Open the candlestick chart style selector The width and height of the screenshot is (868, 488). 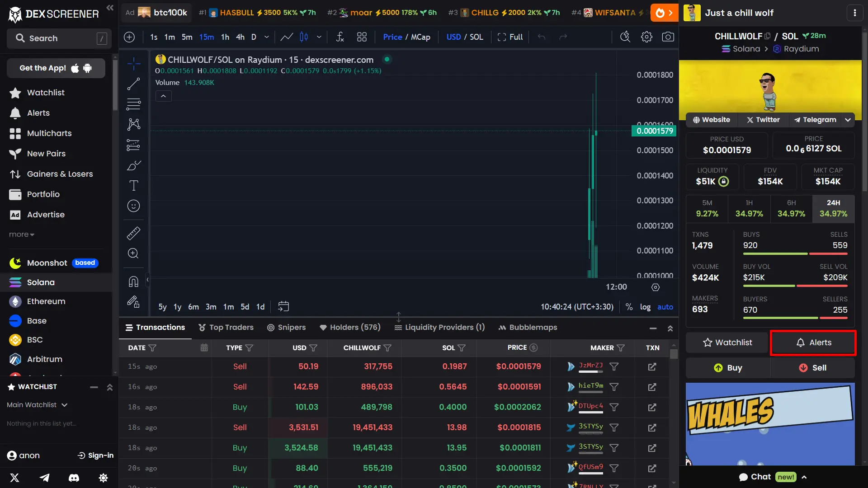tap(304, 37)
